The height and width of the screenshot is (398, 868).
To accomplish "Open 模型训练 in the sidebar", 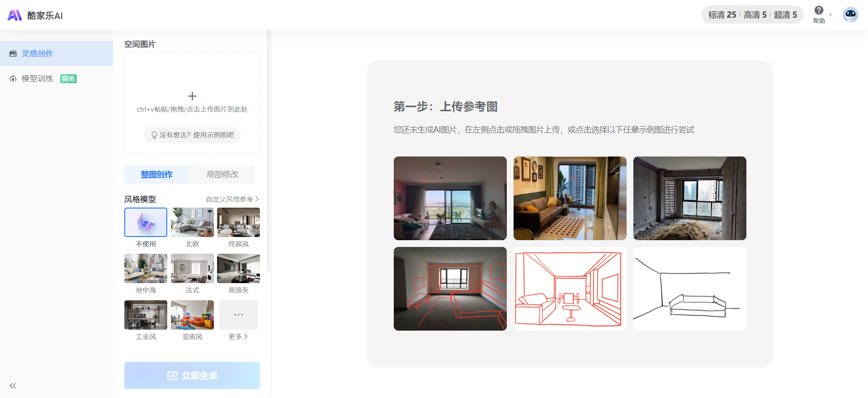I will point(38,79).
